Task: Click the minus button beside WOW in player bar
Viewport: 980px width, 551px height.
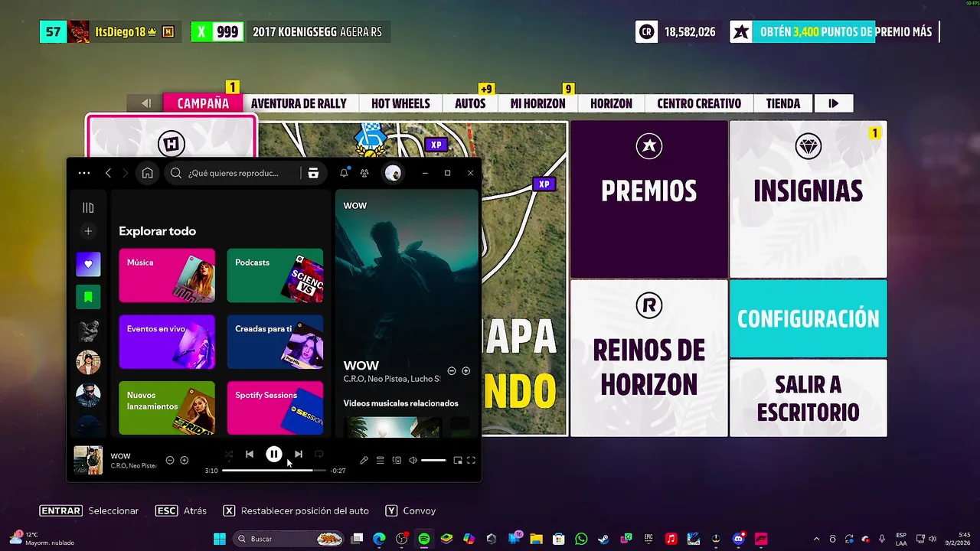Action: coord(170,460)
